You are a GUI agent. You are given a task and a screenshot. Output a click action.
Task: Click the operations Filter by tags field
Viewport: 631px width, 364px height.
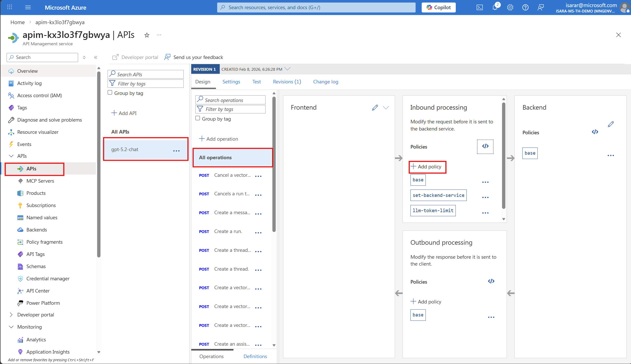coord(230,109)
